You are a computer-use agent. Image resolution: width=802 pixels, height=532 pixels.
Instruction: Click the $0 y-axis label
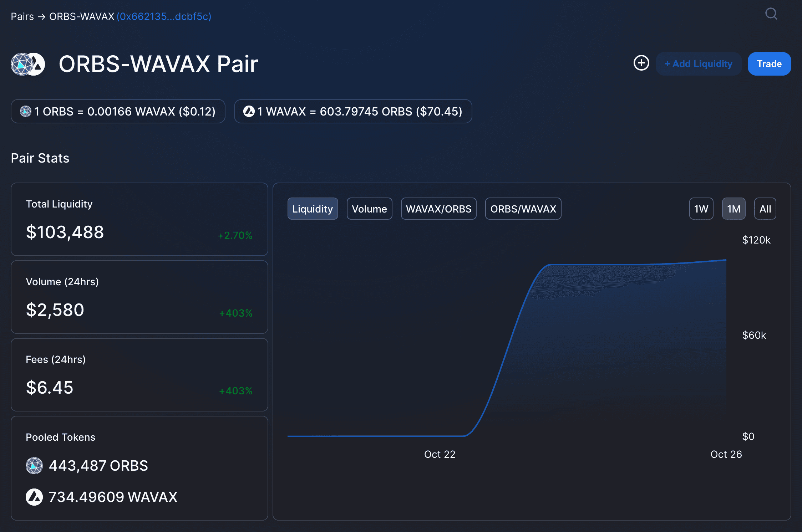click(x=748, y=436)
